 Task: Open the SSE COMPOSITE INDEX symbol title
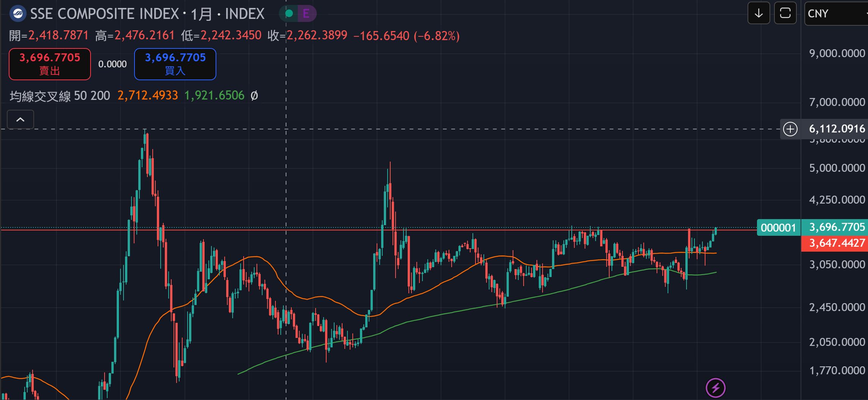(105, 14)
